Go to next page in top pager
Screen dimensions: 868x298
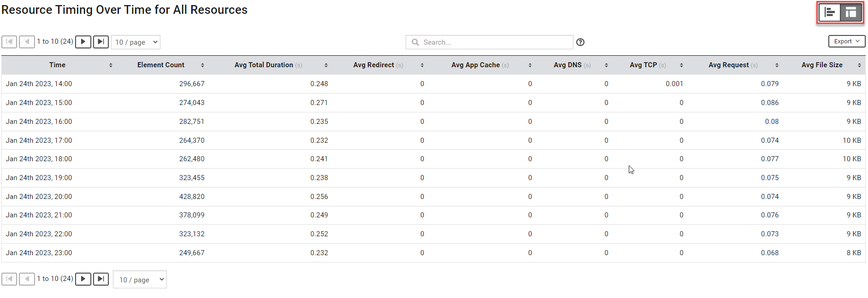(83, 41)
